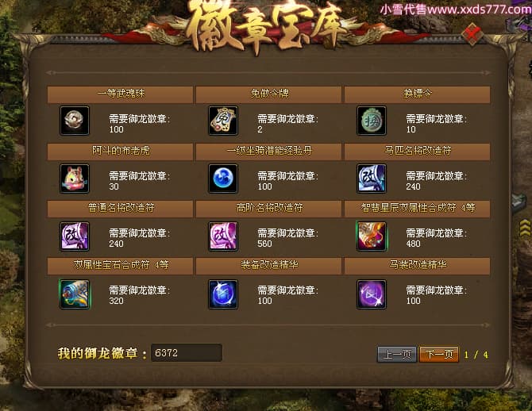This screenshot has height=411, width=532.
Task: Close the 徽章宝库 window with red X
Action: [x=472, y=34]
